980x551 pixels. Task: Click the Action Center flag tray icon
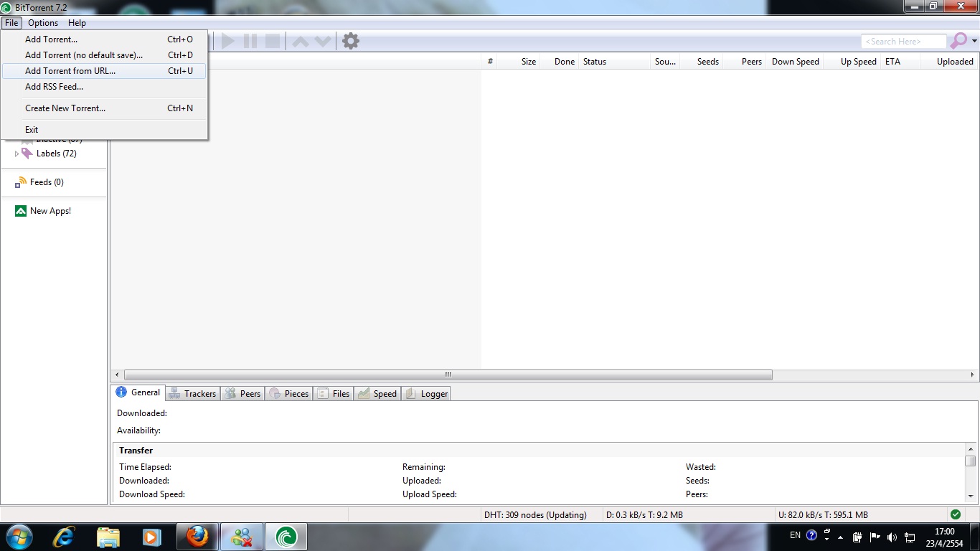point(875,537)
